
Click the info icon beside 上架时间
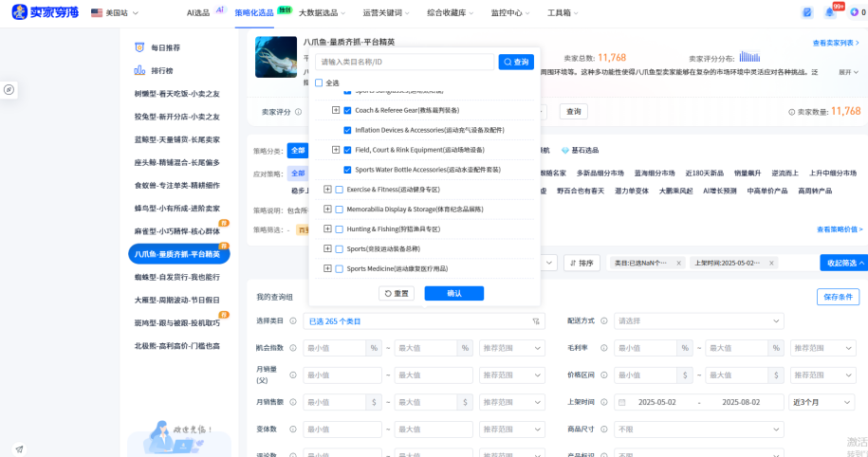(x=604, y=402)
